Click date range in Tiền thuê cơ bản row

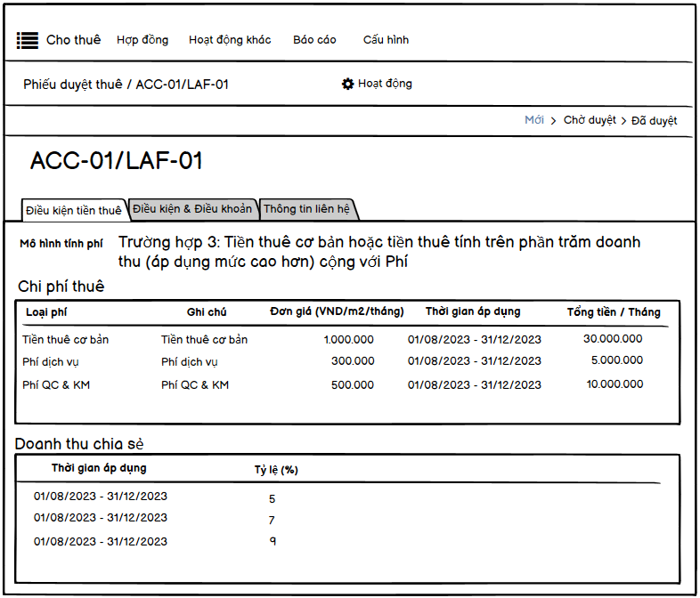coord(474,340)
